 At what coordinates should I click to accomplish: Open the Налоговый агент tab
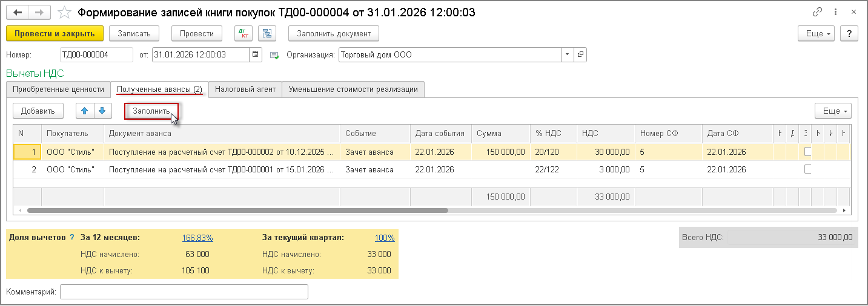click(245, 89)
